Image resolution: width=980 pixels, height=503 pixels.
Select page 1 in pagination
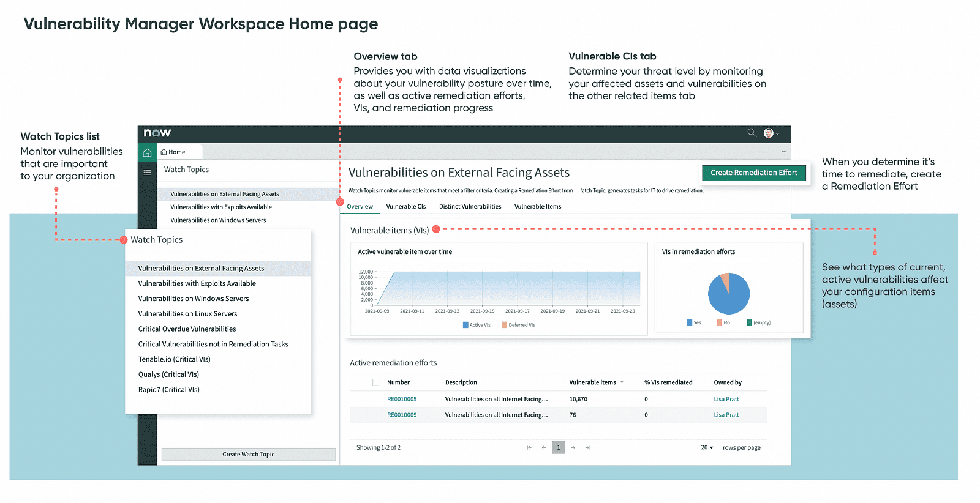[x=558, y=447]
